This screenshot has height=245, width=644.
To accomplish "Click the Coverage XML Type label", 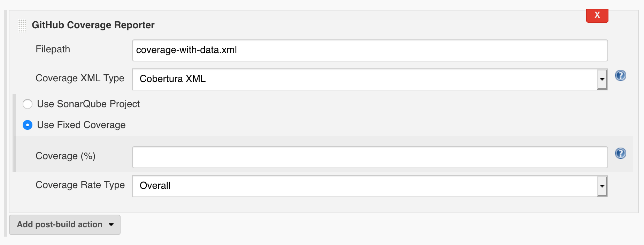I will tap(79, 78).
